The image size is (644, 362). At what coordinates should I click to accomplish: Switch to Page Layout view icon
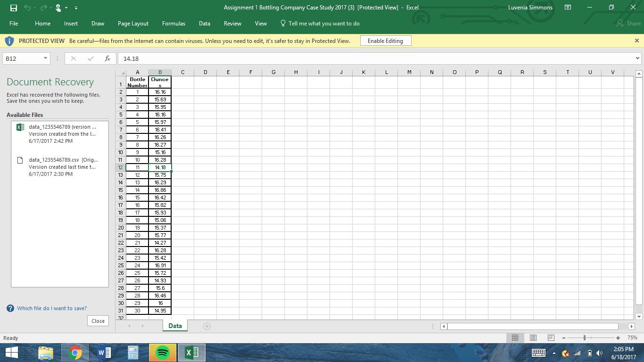(533, 337)
